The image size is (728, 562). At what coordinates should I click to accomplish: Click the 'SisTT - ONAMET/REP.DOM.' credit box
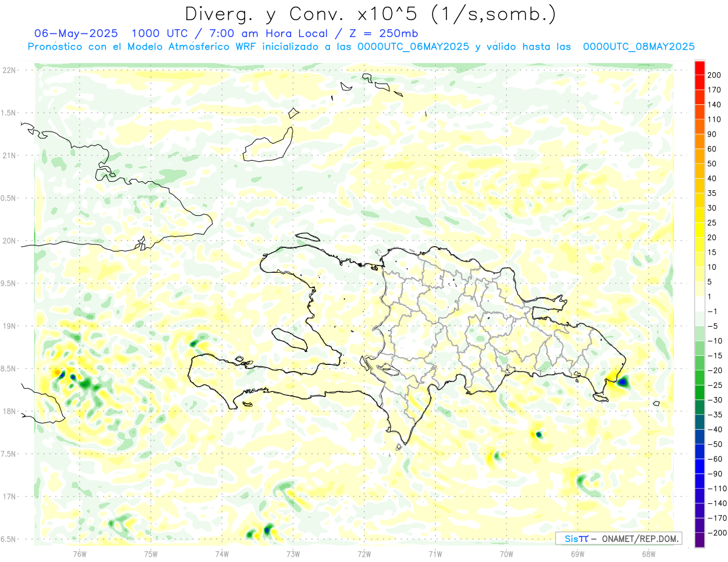coord(619,538)
